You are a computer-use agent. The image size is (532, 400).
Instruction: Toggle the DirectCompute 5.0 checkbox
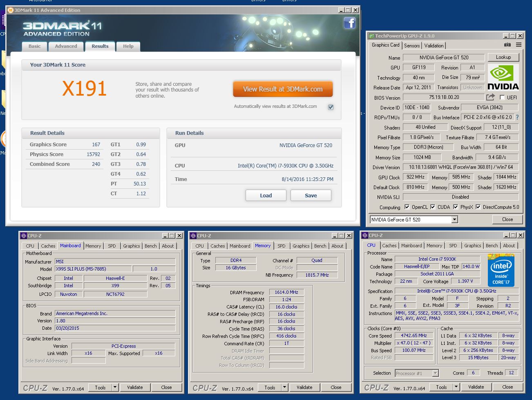point(478,207)
